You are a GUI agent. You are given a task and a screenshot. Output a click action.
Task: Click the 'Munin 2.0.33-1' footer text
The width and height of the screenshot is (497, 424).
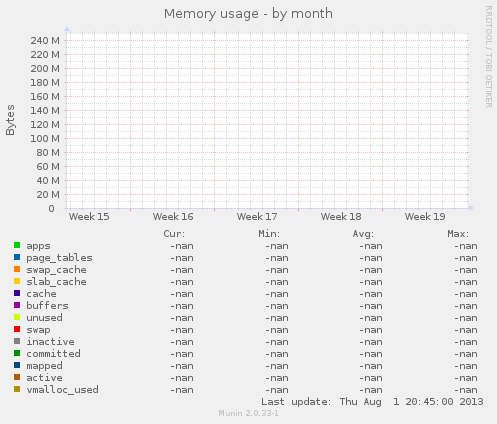pyautogui.click(x=248, y=413)
